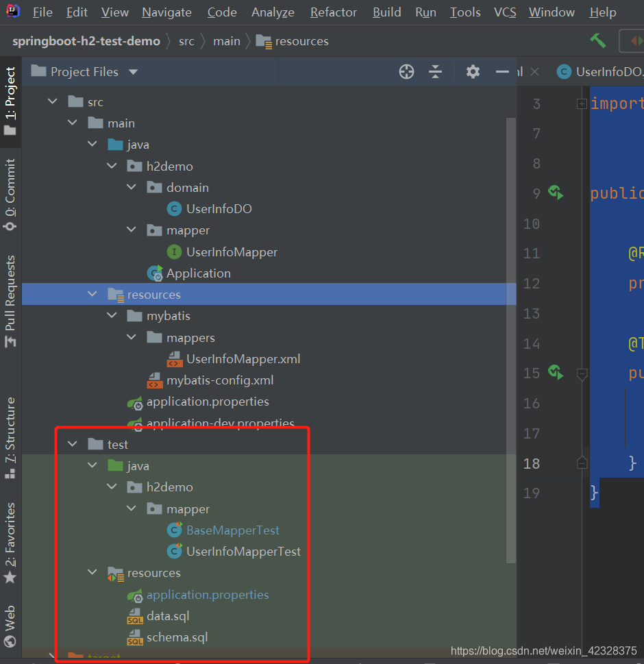The width and height of the screenshot is (644, 664).
Task: Collapse the test folder chevron
Action: tap(73, 444)
